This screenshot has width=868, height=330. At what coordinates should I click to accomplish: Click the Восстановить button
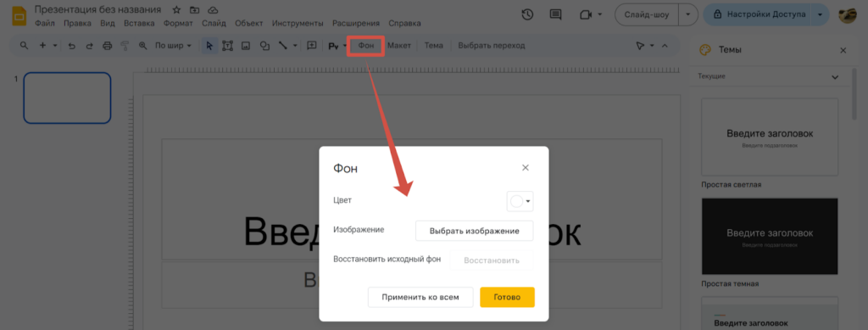point(492,260)
